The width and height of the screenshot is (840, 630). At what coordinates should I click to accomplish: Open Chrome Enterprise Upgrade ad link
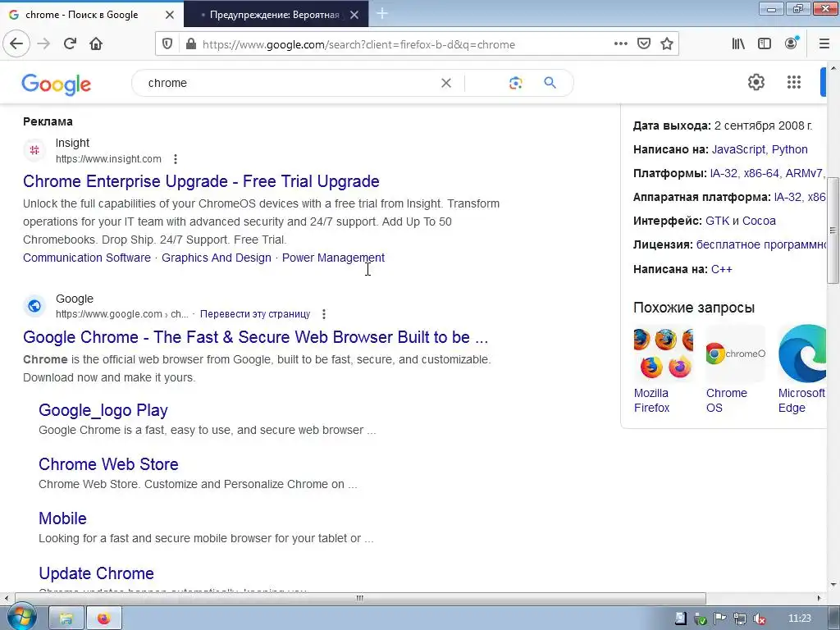tap(201, 181)
